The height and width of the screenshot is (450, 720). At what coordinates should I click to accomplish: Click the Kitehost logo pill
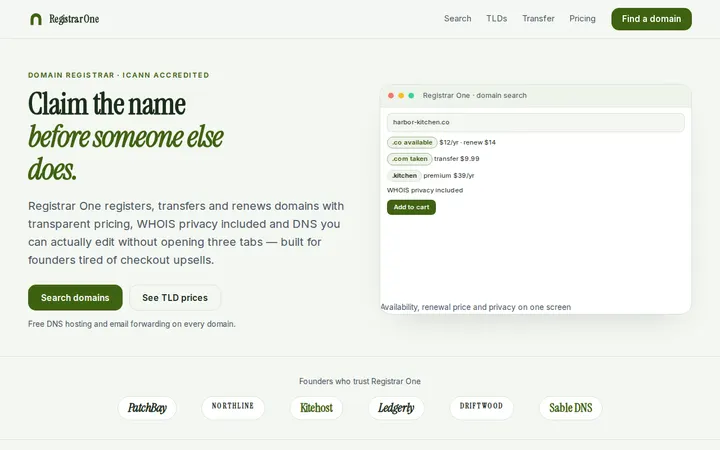click(316, 408)
